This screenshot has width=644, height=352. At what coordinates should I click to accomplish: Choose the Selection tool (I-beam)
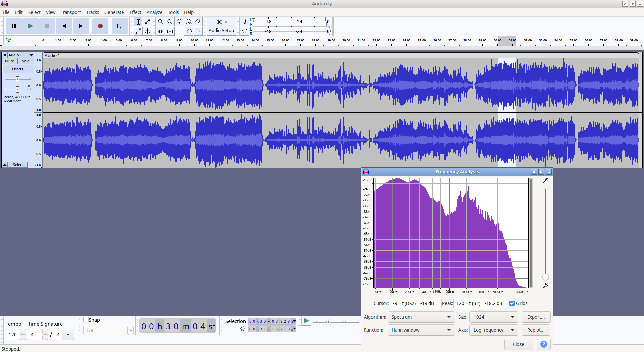(x=138, y=22)
